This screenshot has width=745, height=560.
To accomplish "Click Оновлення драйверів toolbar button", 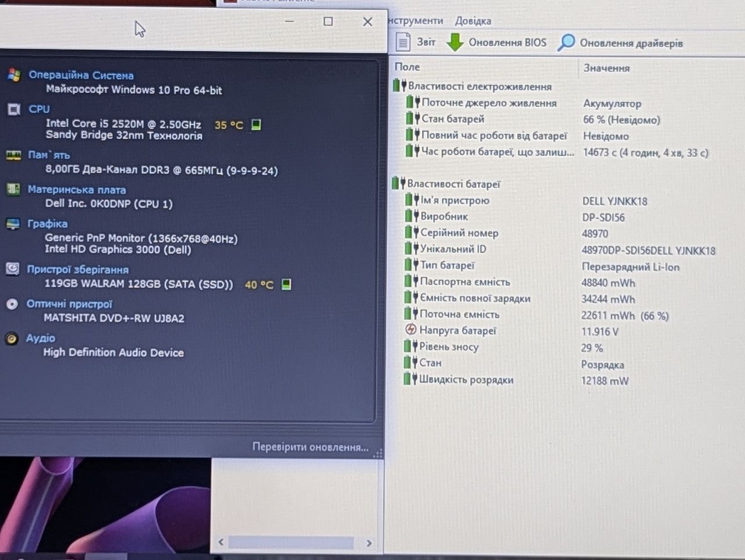I will tap(620, 43).
